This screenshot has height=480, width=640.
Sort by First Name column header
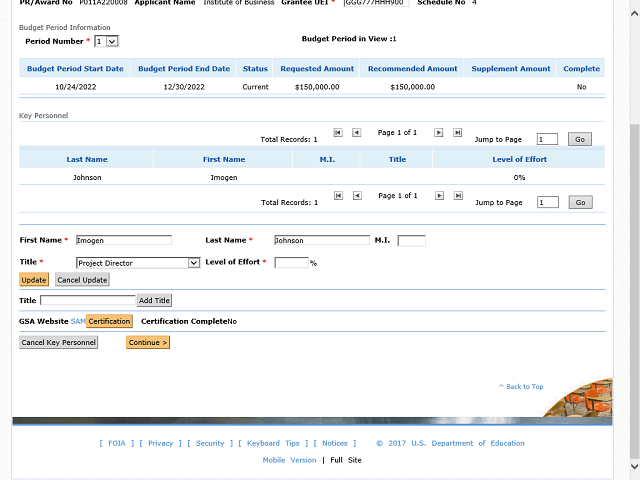click(224, 160)
